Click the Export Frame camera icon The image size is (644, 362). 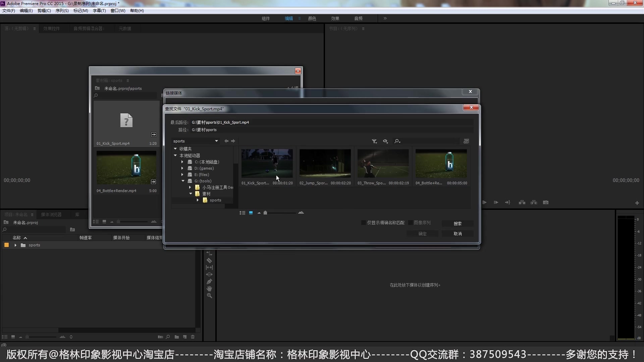coord(546,202)
